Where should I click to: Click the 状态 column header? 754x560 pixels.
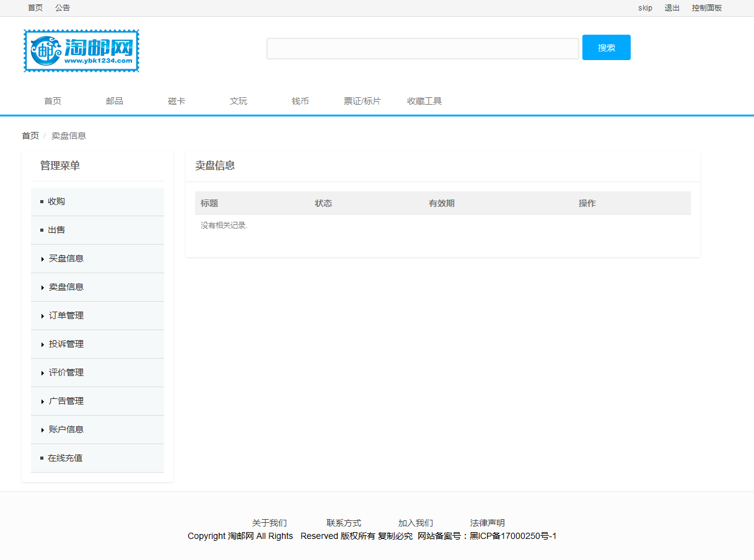(x=323, y=203)
